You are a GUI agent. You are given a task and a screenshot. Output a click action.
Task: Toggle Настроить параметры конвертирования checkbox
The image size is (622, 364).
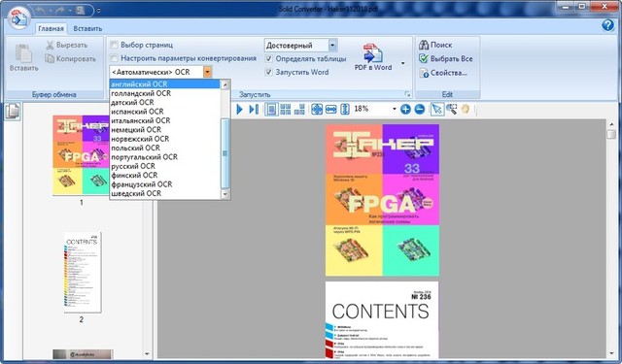pyautogui.click(x=115, y=58)
